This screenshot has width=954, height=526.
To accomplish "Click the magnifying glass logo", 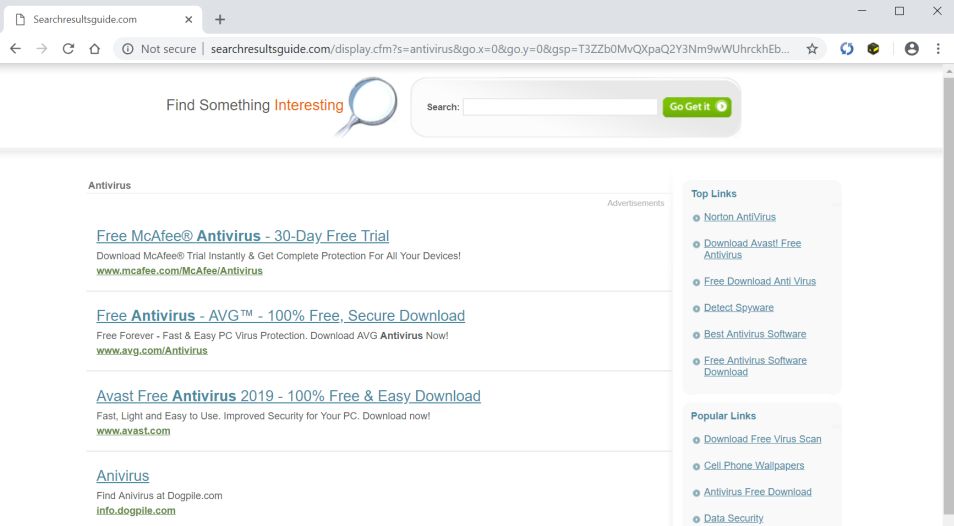I will click(x=368, y=105).
